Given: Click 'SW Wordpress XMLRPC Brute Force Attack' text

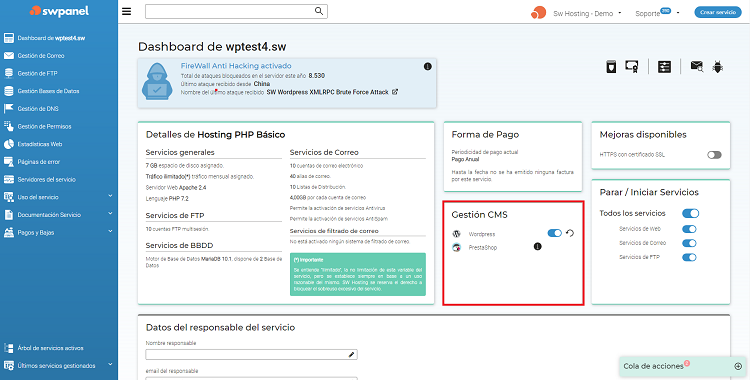Looking at the screenshot, I should point(328,92).
